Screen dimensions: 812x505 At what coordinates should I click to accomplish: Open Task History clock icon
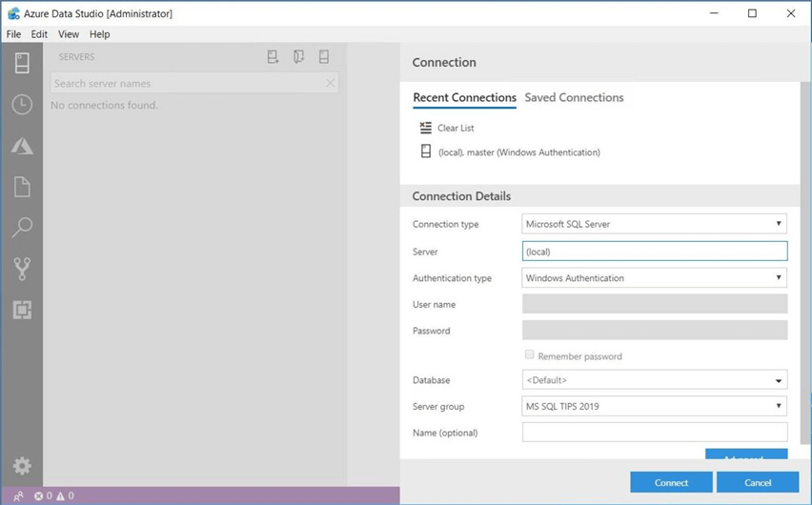[x=22, y=105]
